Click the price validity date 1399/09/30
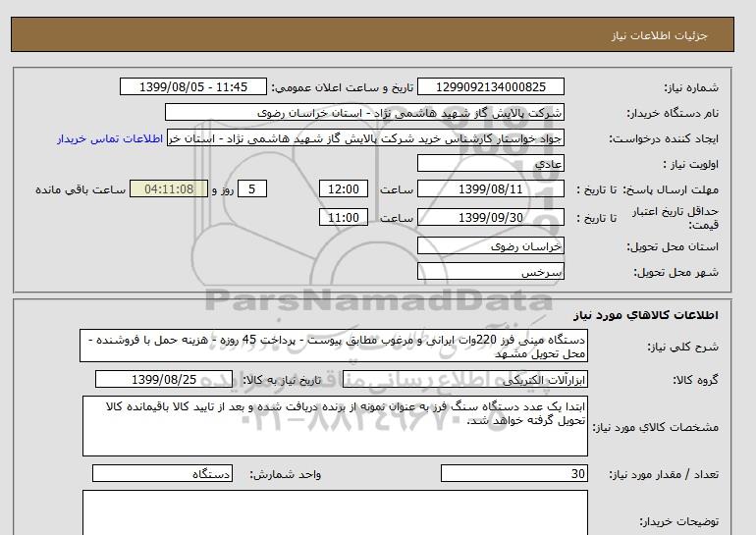Image resolution: width=756 pixels, height=535 pixels. pyautogui.click(x=491, y=217)
